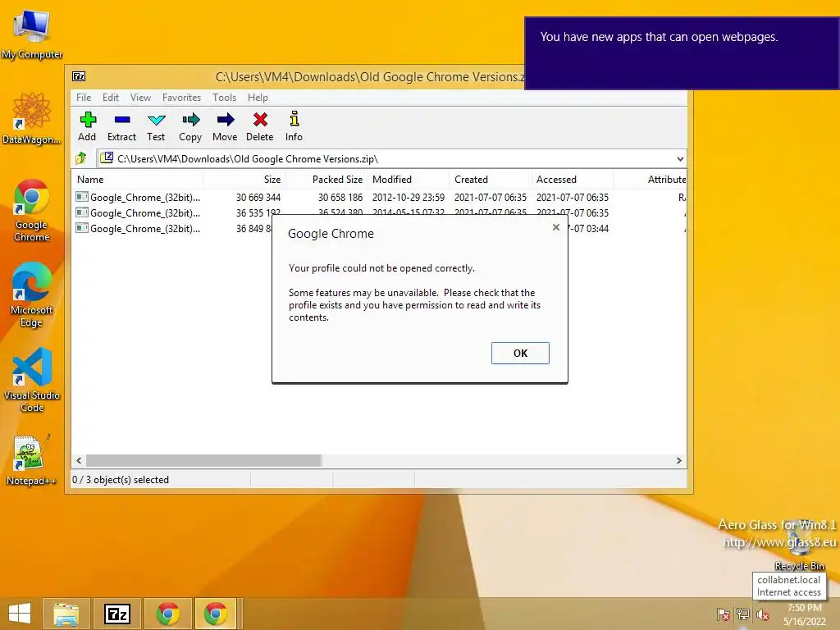This screenshot has width=840, height=630.
Task: Click the 7z icon in window title bar
Action: (x=79, y=76)
